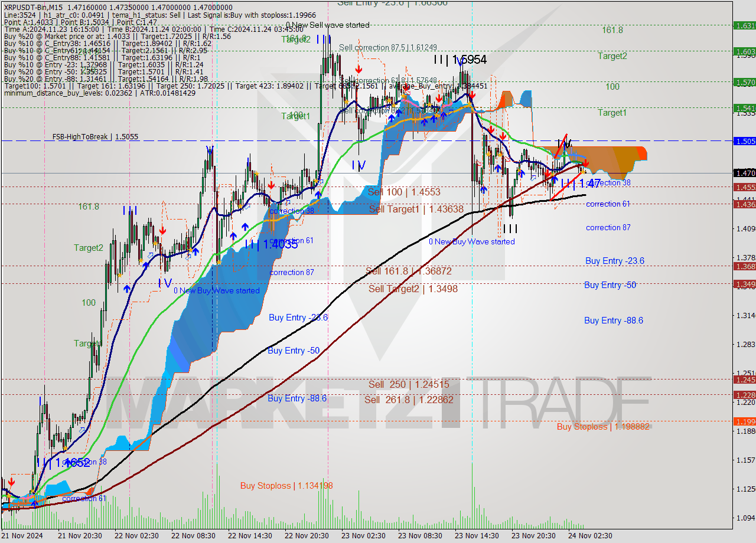Click the '21 Nov 20:30' time axis label
The image size is (756, 543).
80,535
